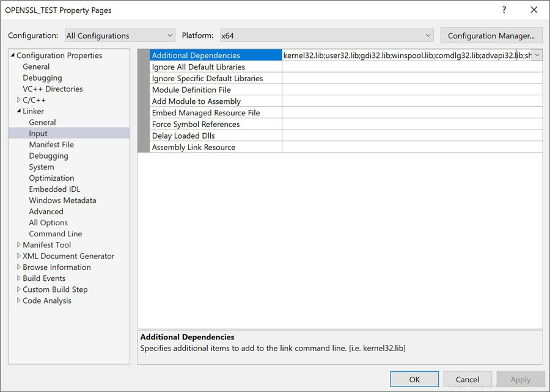Select Ignore Specific Default Libraries row
The height and width of the screenshot is (392, 550).
click(x=216, y=78)
